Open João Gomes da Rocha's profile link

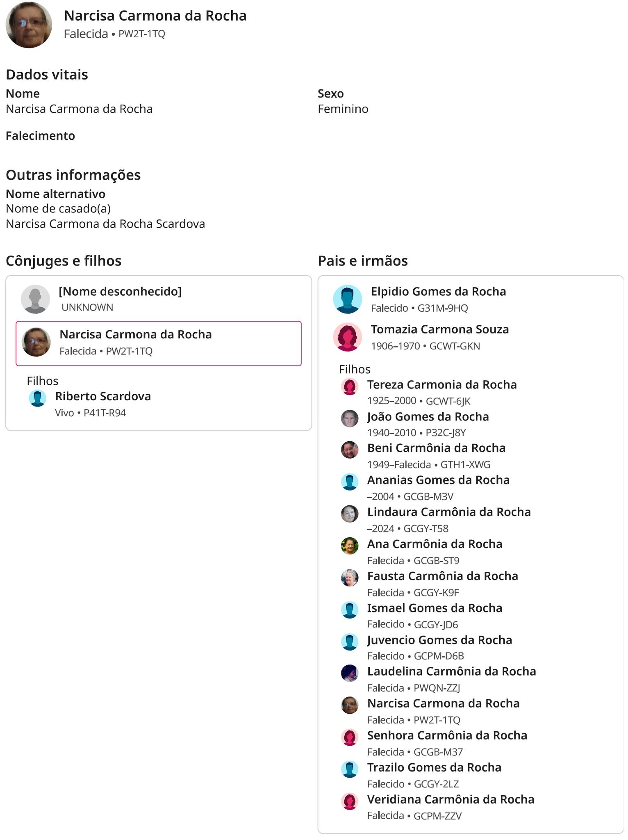pyautogui.click(x=428, y=417)
